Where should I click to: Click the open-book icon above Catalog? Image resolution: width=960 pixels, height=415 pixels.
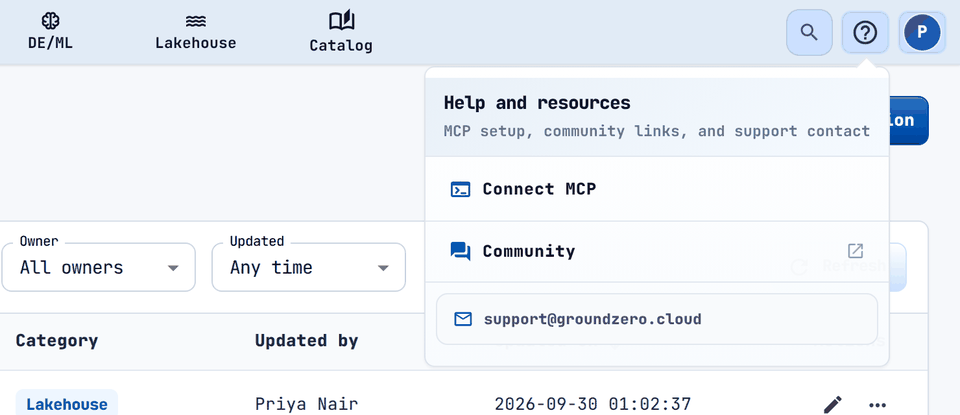coord(341,20)
